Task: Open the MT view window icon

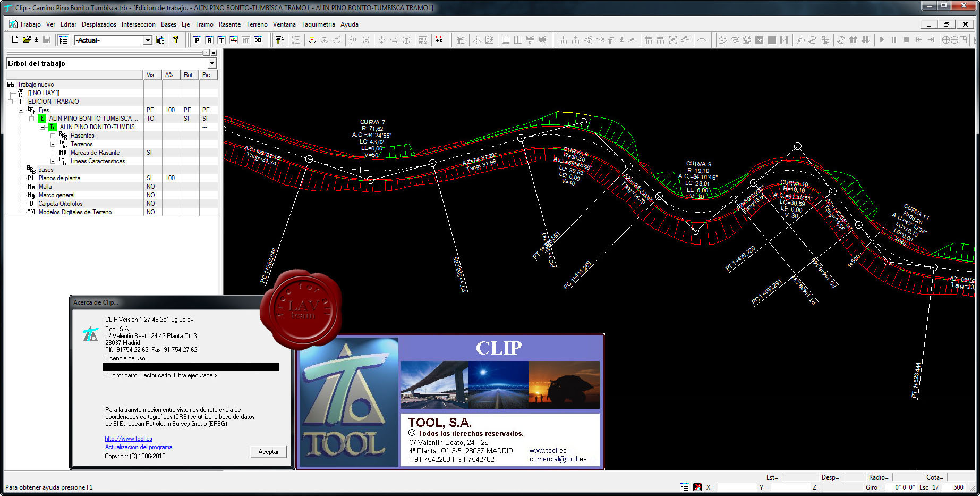Action: pyautogui.click(x=246, y=40)
